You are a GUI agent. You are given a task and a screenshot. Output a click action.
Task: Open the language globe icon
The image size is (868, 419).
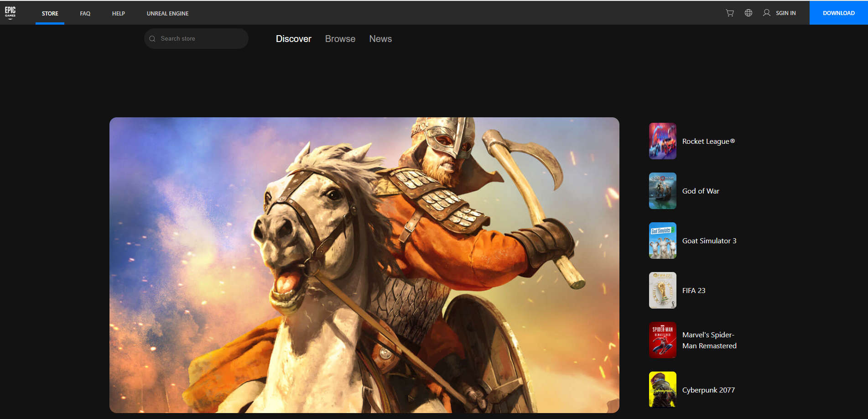[x=748, y=13]
